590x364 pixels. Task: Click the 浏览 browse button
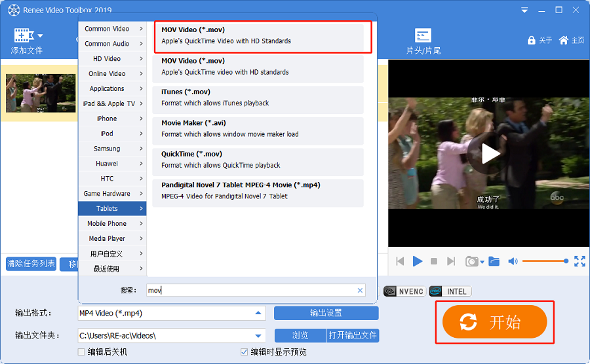[x=300, y=335]
